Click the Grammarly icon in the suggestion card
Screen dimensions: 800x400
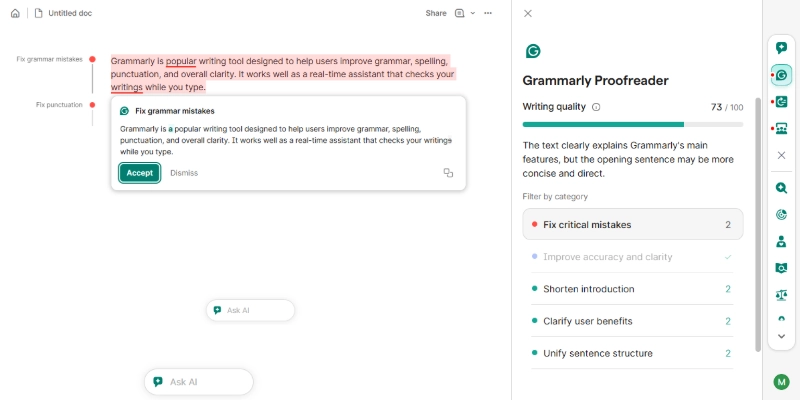(124, 111)
